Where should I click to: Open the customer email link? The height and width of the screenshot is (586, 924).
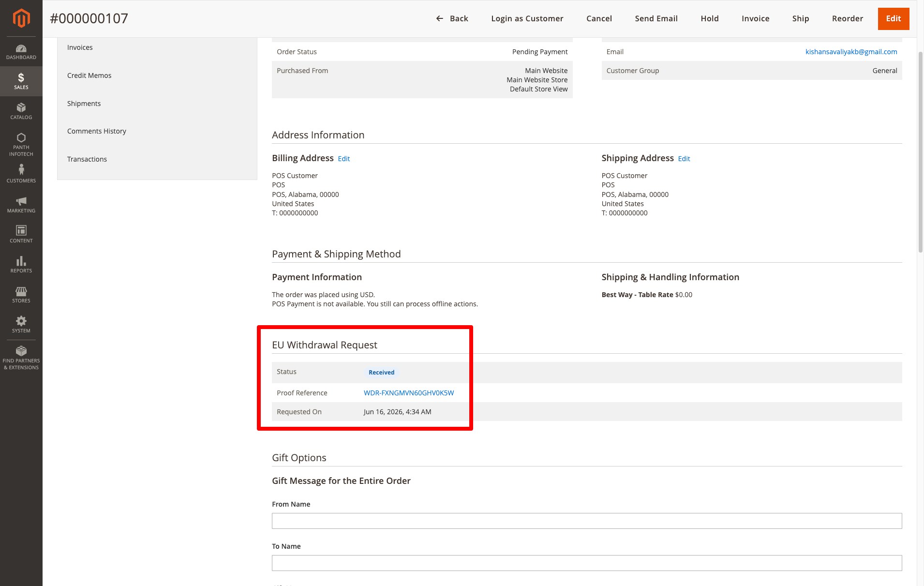point(851,52)
